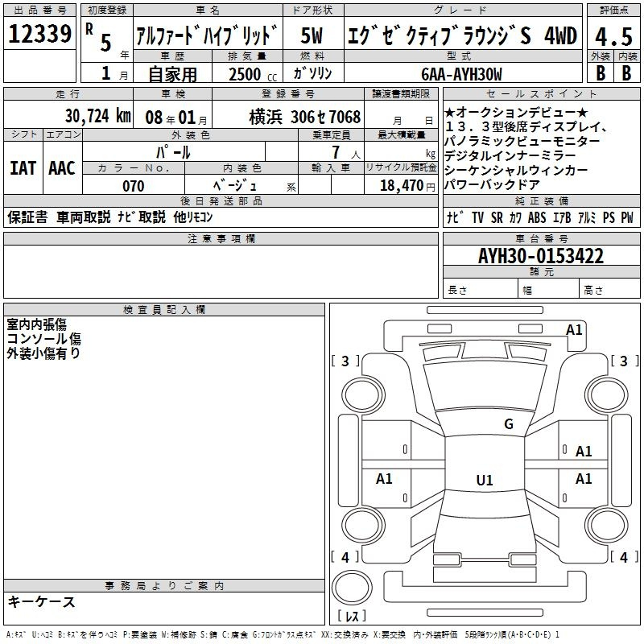Click ナビ in genuine equipment row
This screenshot has width=644, height=644.
tap(455, 217)
